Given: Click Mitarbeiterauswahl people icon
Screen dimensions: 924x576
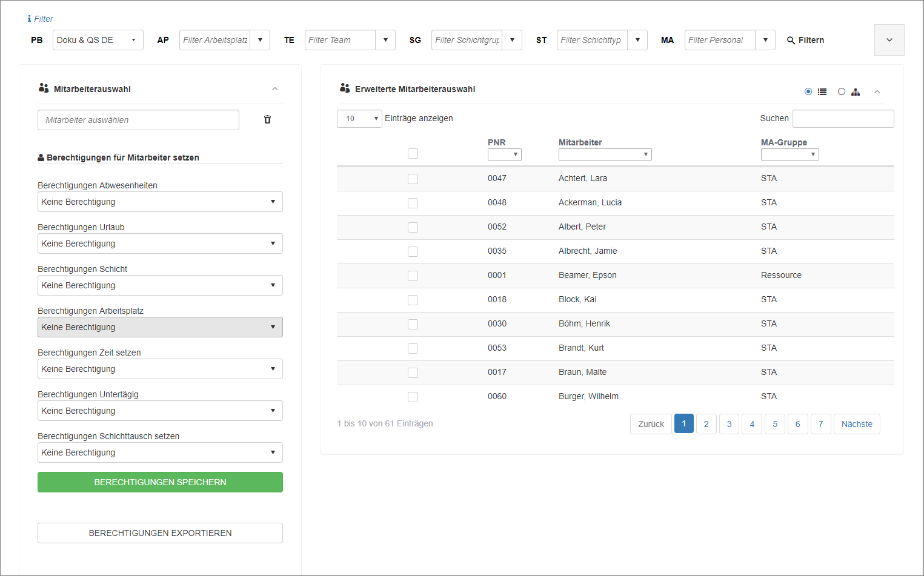Looking at the screenshot, I should click(44, 88).
